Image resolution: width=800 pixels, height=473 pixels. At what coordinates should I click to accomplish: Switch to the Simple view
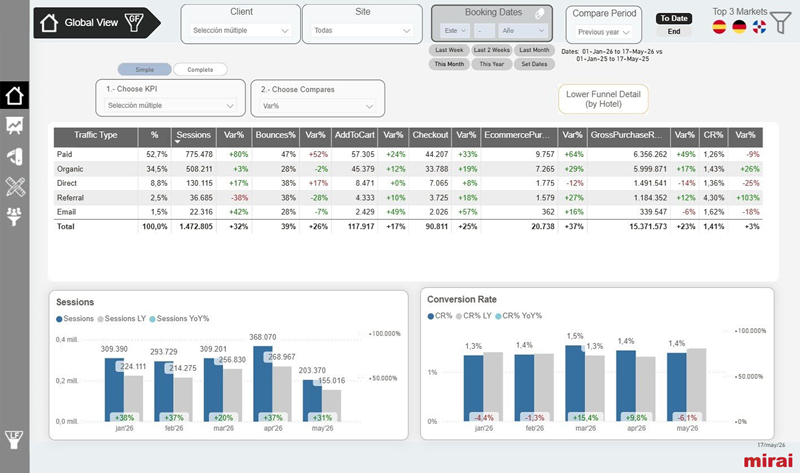click(144, 69)
